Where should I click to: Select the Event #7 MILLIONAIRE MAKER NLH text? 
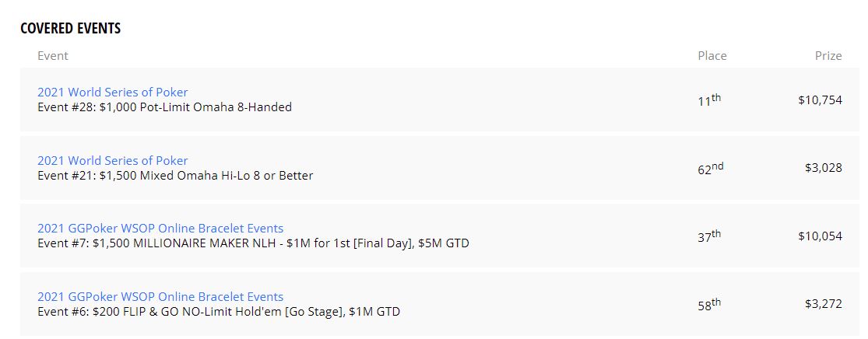point(253,243)
